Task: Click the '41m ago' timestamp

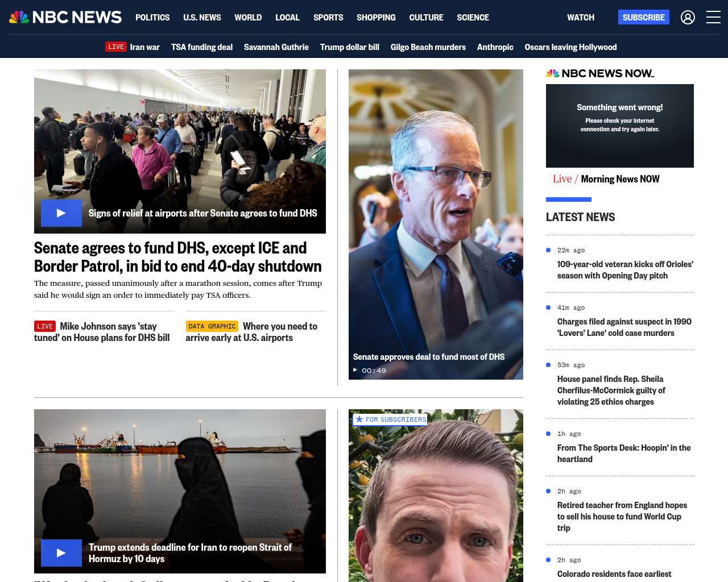Action: pyautogui.click(x=571, y=307)
